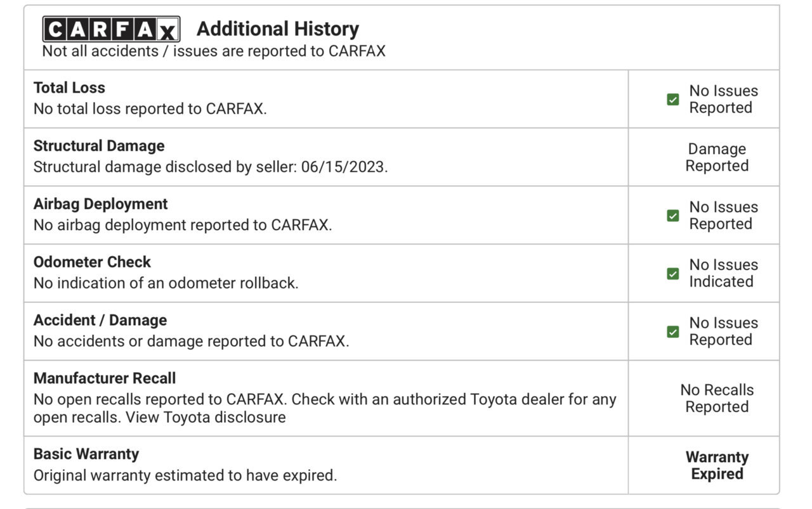This screenshot has height=509, width=812.
Task: Click the Odometer Check row title
Action: tap(92, 262)
